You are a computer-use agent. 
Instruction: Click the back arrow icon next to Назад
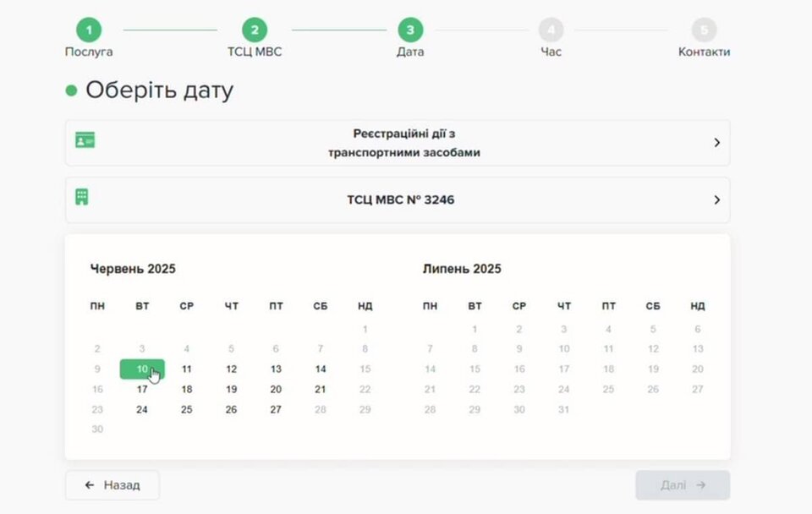(x=90, y=485)
